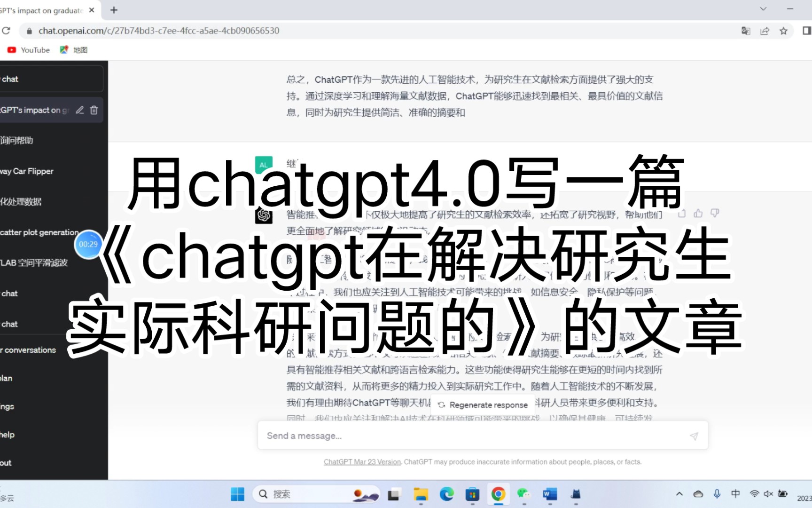The height and width of the screenshot is (508, 812).
Task: Launch Microsoft Edge from taskbar
Action: [x=446, y=494]
